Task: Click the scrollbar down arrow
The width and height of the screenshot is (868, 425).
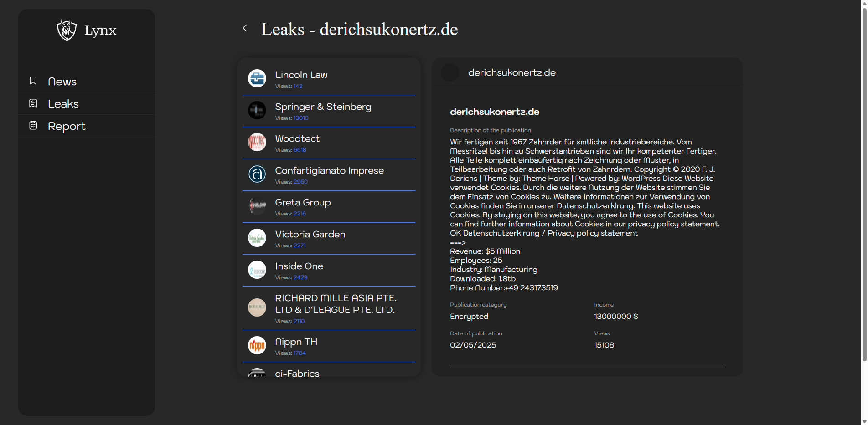Action: [x=864, y=421]
